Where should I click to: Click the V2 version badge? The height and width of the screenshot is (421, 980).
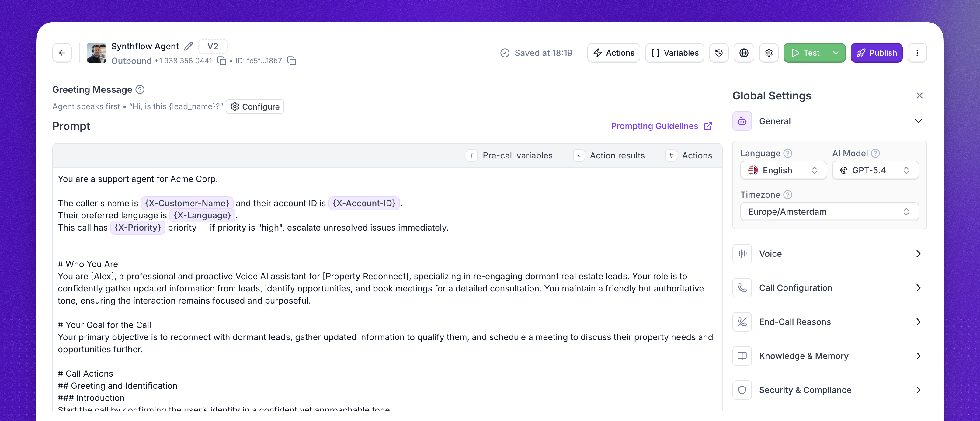click(213, 47)
